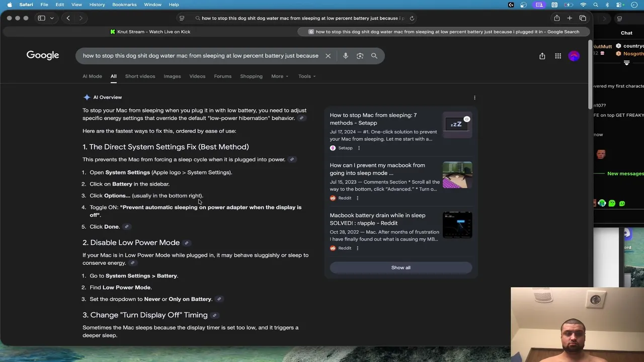Reload the current page
The height and width of the screenshot is (362, 644).
(x=412, y=18)
